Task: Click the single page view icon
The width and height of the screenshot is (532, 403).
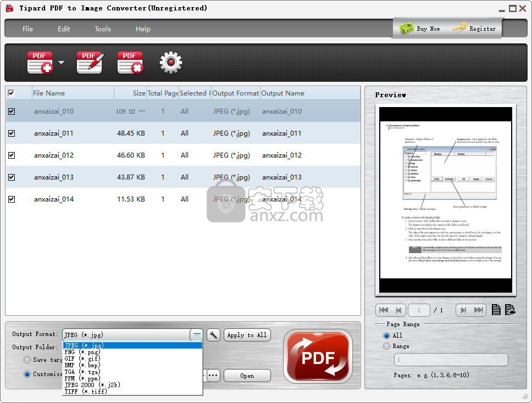Action: (x=496, y=310)
